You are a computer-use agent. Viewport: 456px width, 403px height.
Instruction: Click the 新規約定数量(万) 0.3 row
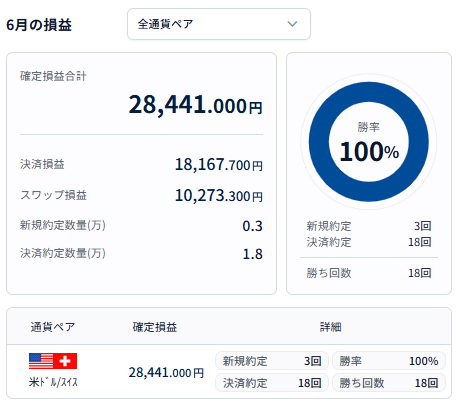pos(141,226)
